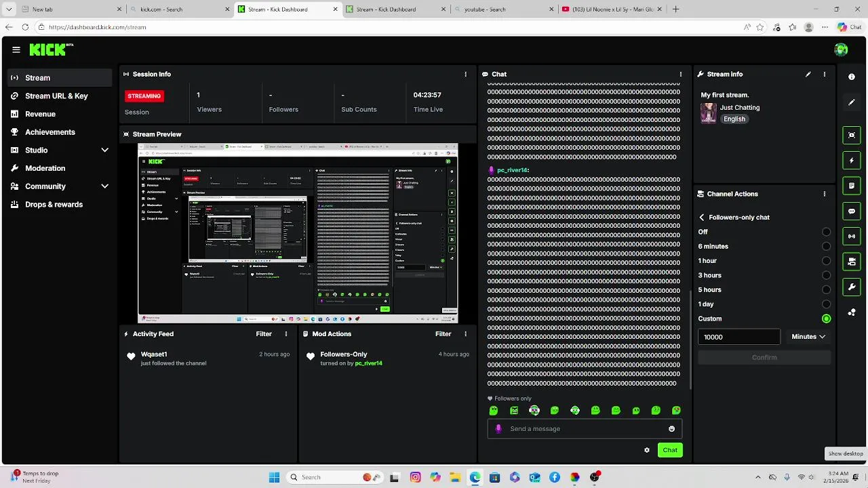Open the Activity Feed three-dot menu

click(286, 333)
